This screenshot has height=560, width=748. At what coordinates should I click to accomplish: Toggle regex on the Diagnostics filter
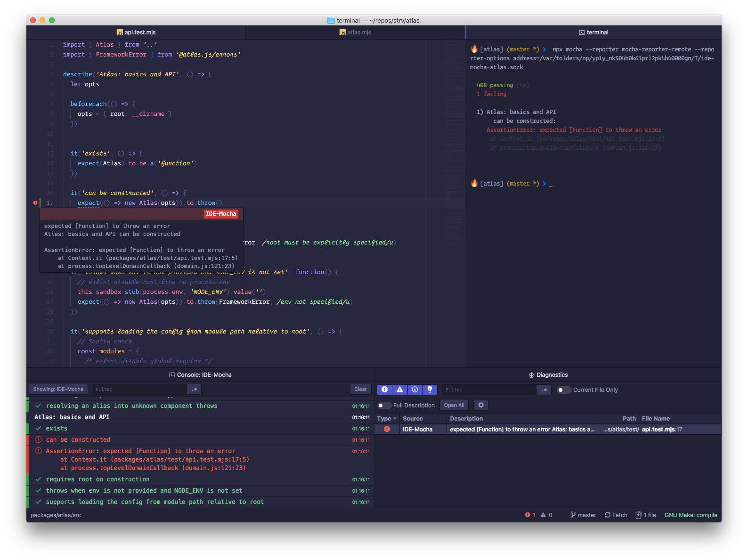pyautogui.click(x=544, y=390)
